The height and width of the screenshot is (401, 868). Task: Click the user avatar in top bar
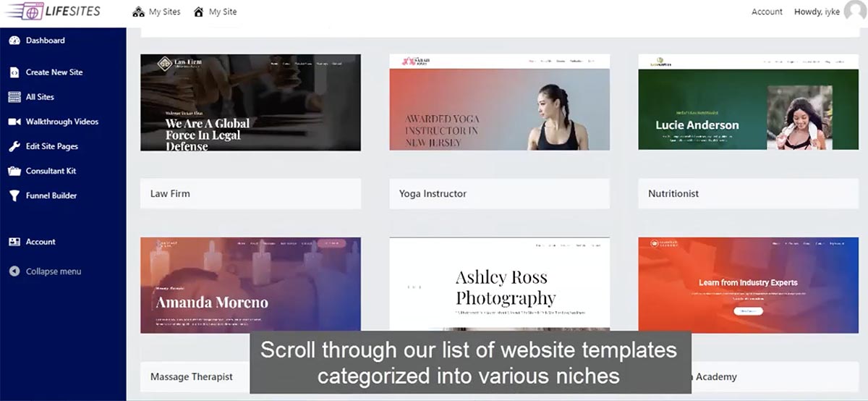(856, 12)
